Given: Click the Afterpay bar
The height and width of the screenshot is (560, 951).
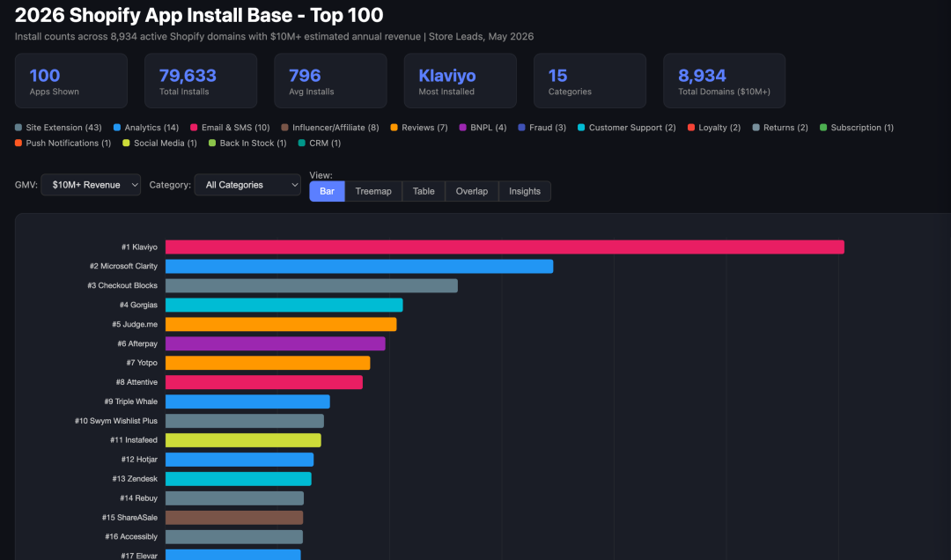Looking at the screenshot, I should [x=276, y=343].
